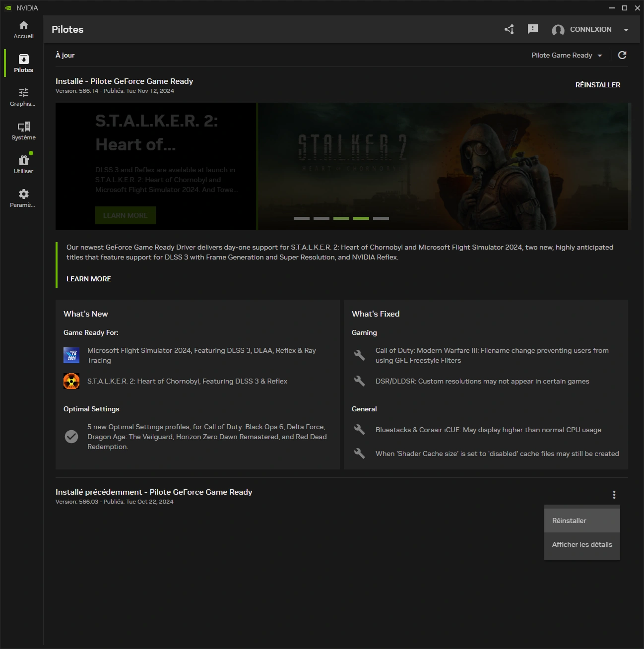Open the three-dot menu for version 566.03
Screen dimensions: 644x649
click(x=614, y=495)
